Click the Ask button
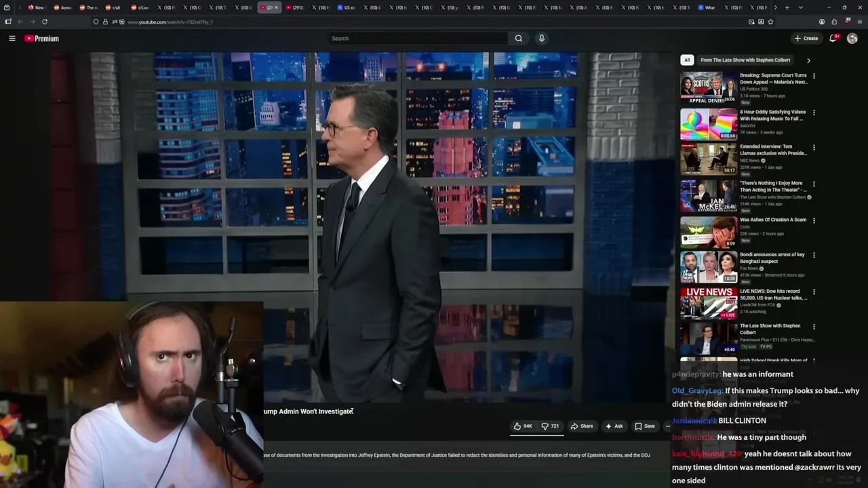Screen dimensions: 868x488 point(614,426)
